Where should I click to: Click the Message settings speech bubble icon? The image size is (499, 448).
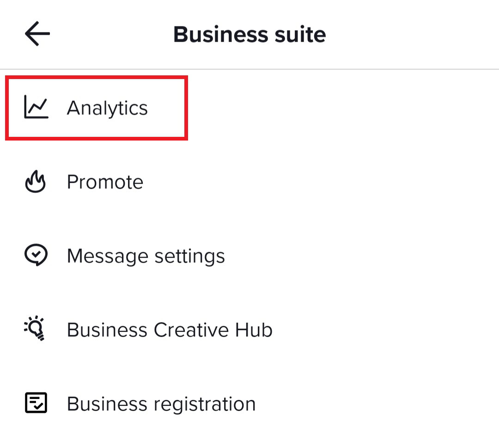click(36, 256)
